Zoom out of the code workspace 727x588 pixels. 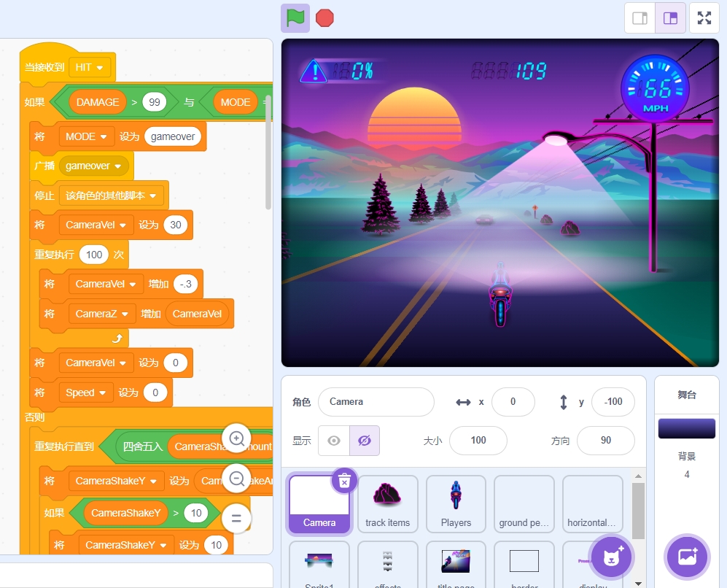(236, 479)
